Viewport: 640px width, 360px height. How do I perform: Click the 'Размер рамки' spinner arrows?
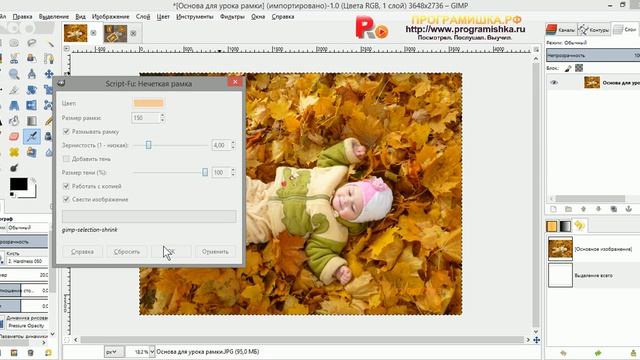(162, 118)
